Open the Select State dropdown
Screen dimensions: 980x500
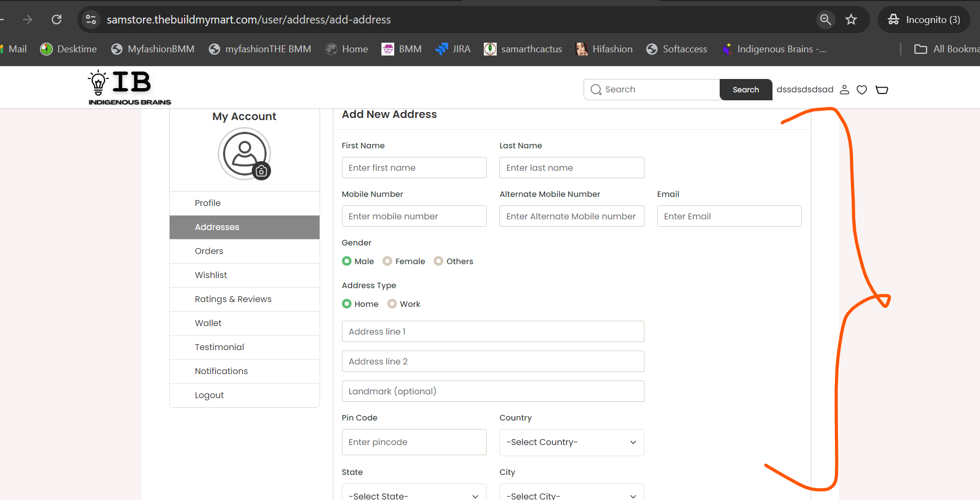click(414, 493)
